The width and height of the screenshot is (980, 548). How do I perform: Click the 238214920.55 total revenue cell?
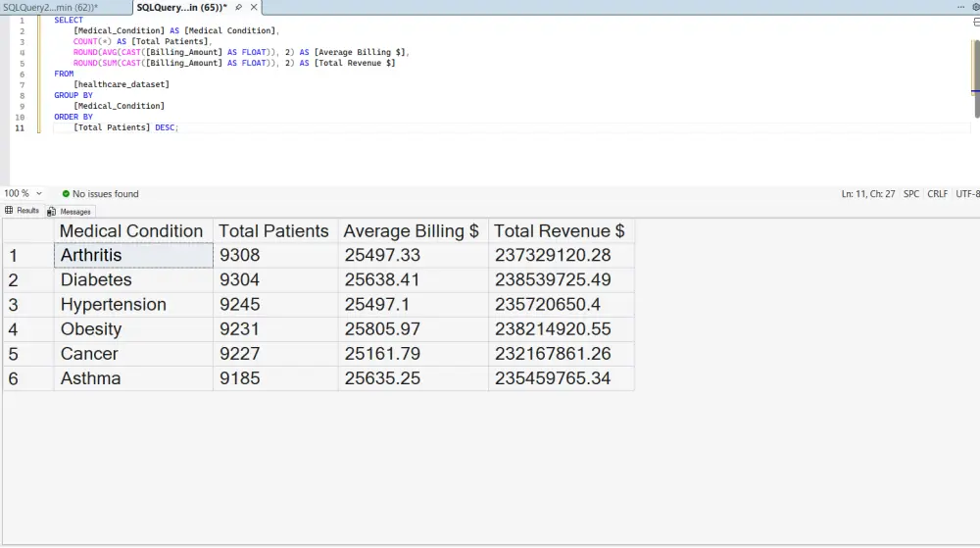(x=562, y=329)
